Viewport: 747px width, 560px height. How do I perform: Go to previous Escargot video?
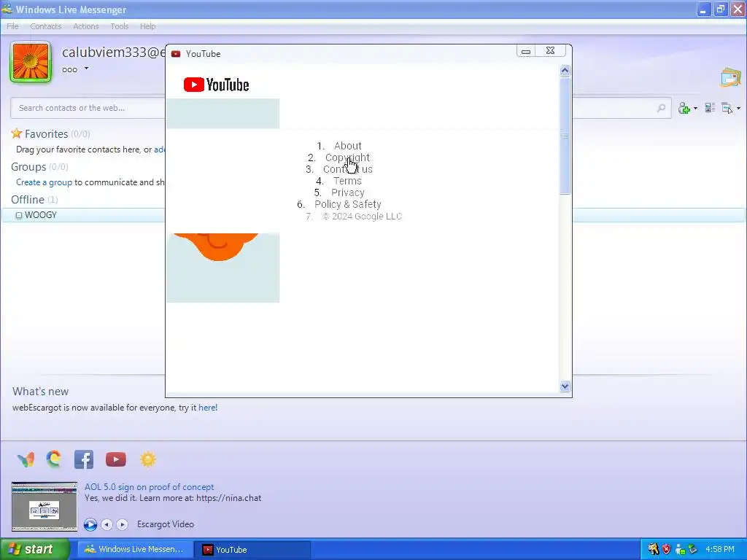107,524
